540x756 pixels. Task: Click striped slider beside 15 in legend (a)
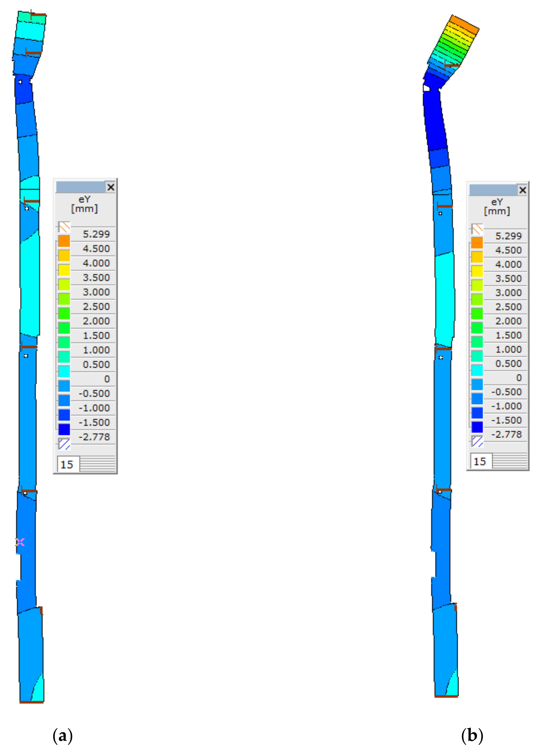pos(98,464)
